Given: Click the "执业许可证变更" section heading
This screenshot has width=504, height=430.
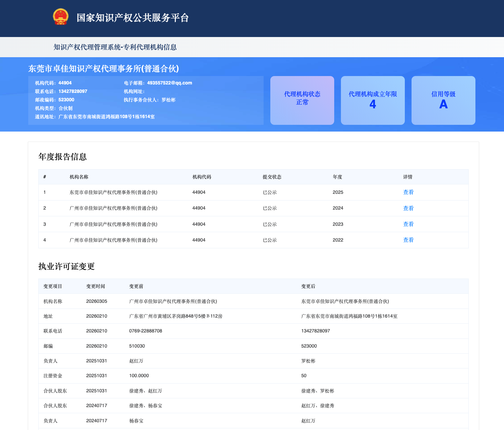Looking at the screenshot, I should (67, 266).
